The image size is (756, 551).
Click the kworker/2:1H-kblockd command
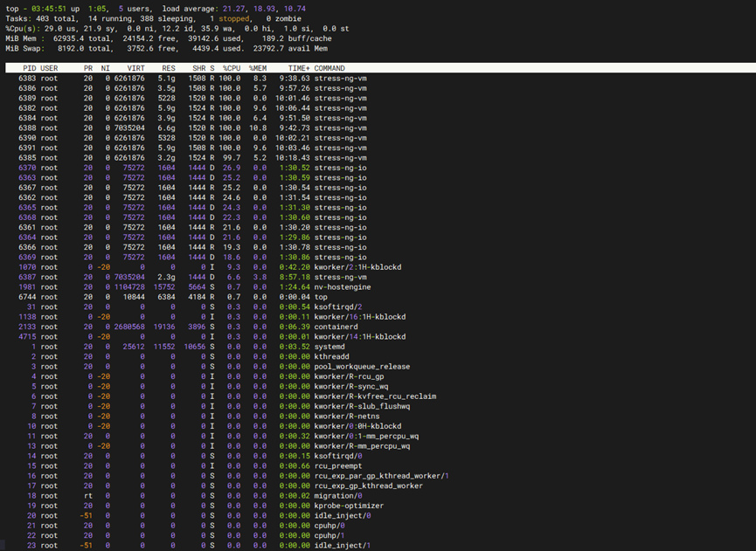pos(357,267)
